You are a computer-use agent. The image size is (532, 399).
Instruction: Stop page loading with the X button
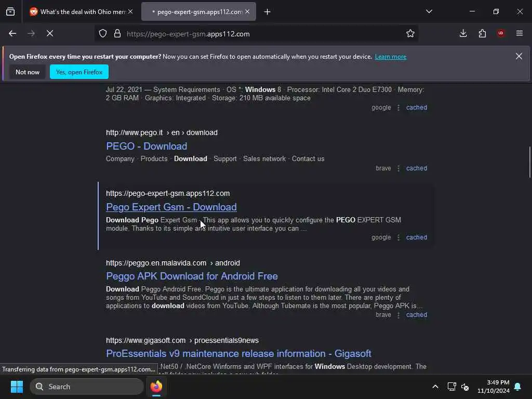pos(50,34)
